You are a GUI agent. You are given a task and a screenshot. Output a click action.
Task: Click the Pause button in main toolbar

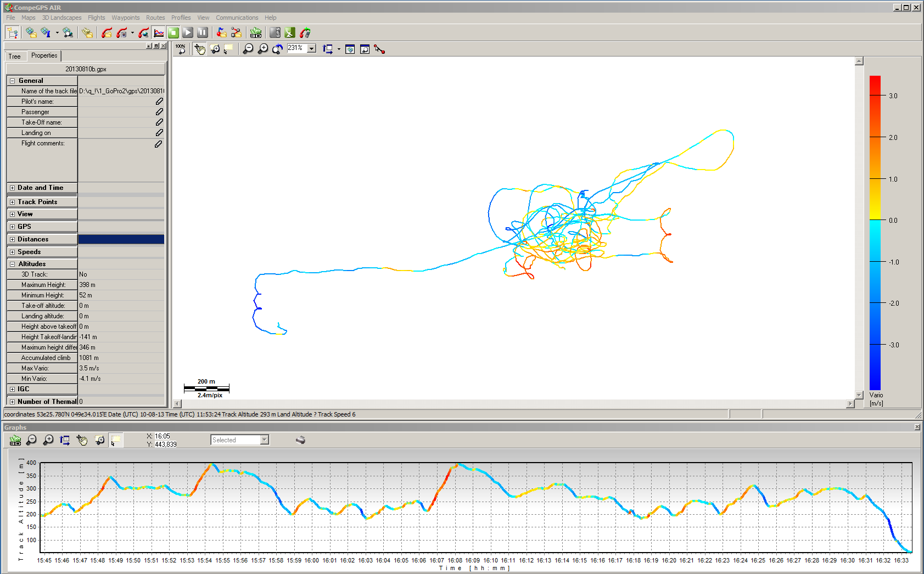[x=203, y=33]
